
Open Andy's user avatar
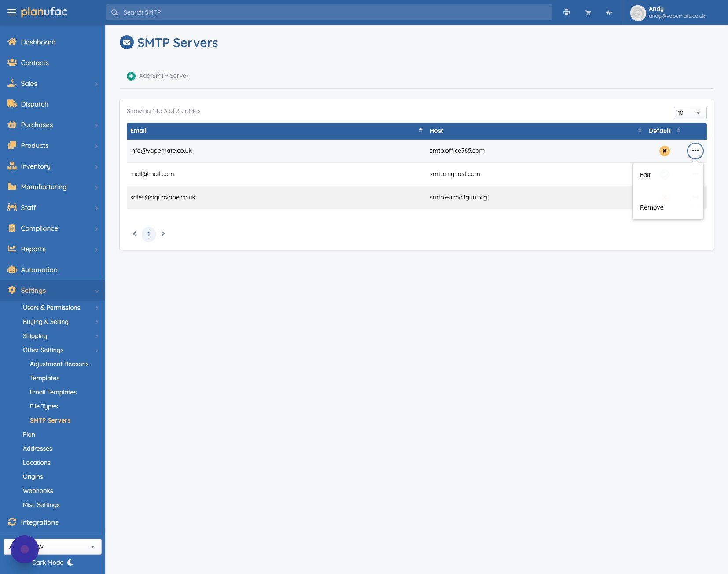pyautogui.click(x=638, y=13)
